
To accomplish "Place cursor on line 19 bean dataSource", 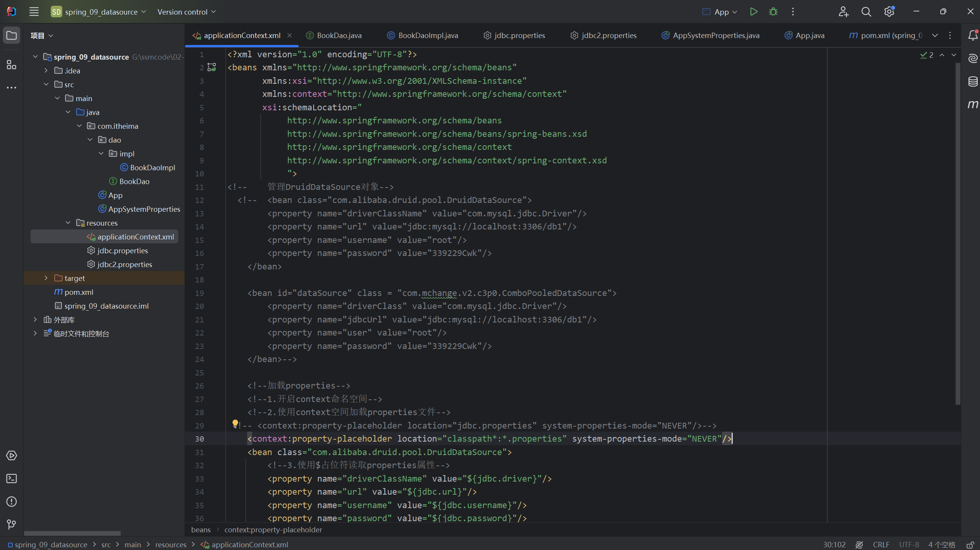I will point(432,293).
